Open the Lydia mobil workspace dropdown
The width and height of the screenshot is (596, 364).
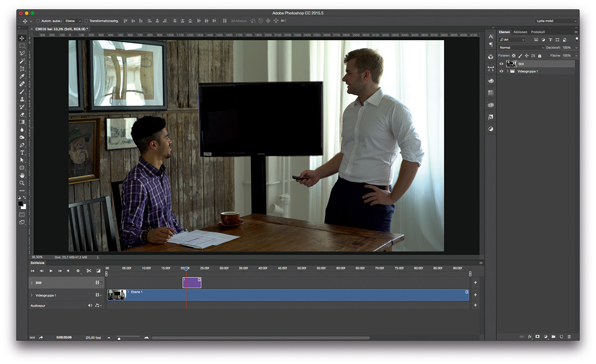tap(556, 21)
